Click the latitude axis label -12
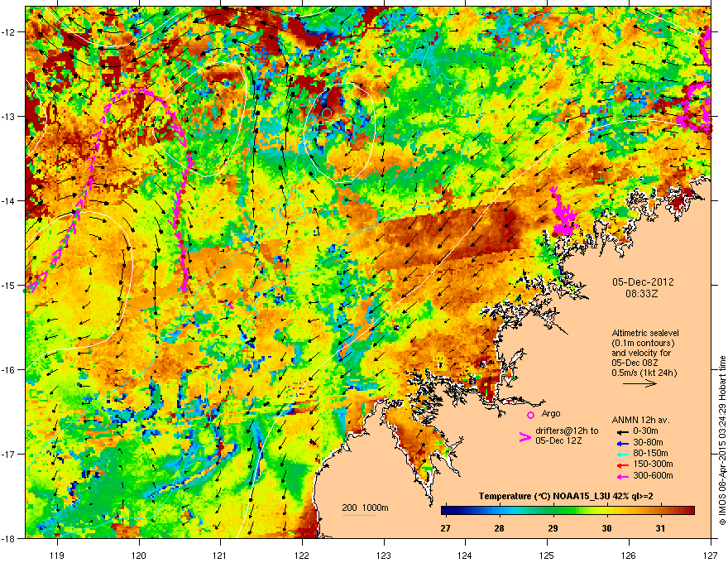Viewport: 728px width, 563px height. pyautogui.click(x=9, y=32)
